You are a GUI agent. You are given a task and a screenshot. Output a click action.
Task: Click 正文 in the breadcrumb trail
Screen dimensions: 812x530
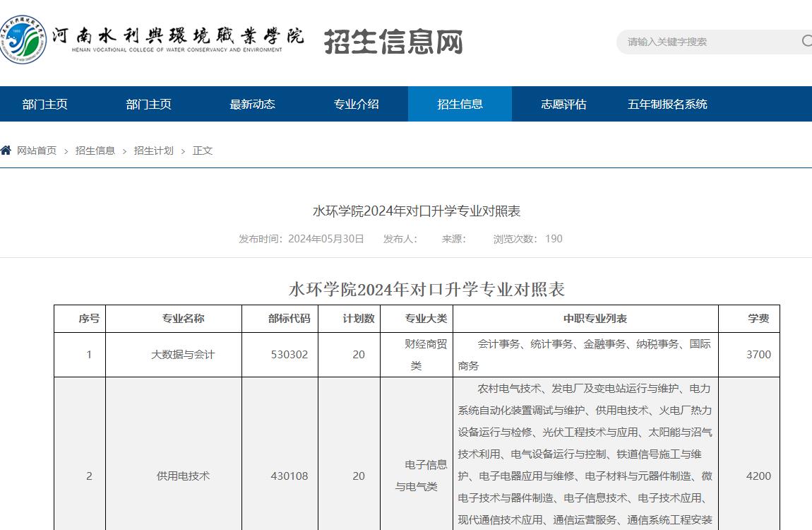[203, 151]
